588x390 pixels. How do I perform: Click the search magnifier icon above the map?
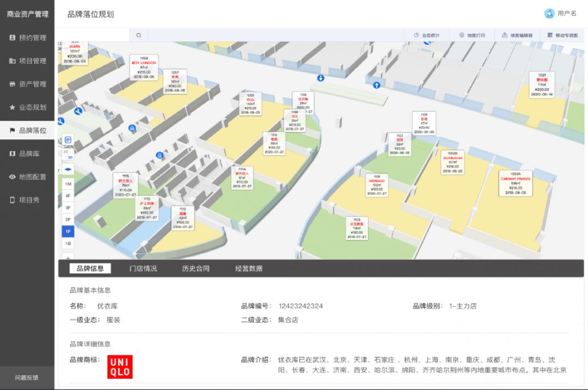139,35
